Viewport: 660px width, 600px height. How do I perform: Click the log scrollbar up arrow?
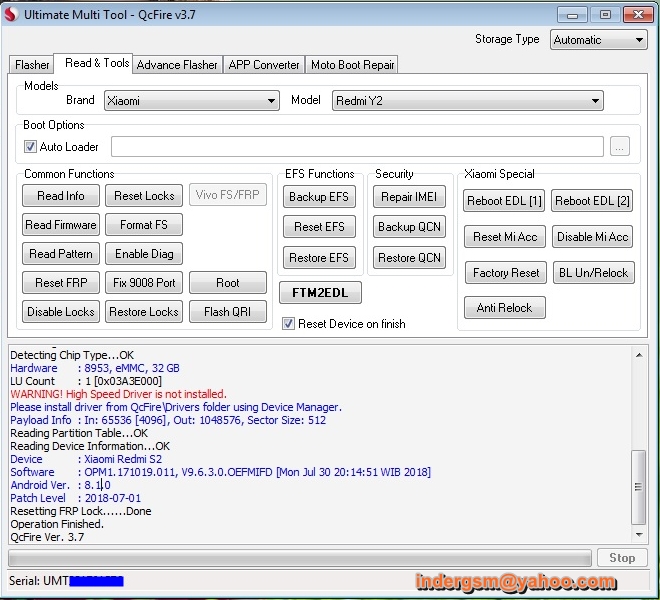click(x=639, y=355)
